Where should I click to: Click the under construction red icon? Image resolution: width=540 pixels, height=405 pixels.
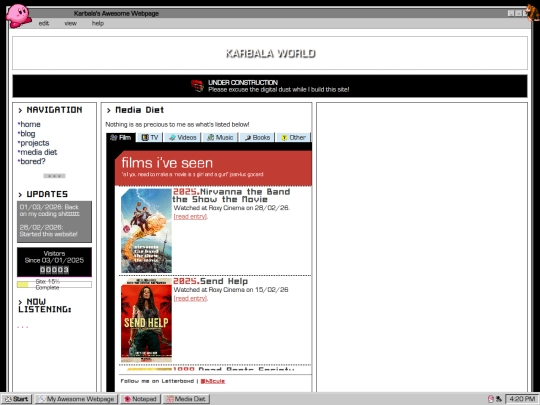(x=198, y=86)
